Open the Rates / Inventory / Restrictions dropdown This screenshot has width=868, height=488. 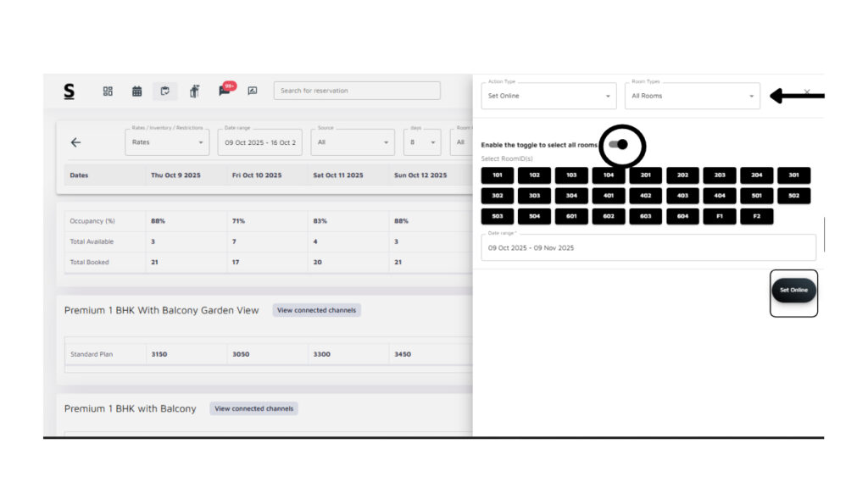[167, 142]
